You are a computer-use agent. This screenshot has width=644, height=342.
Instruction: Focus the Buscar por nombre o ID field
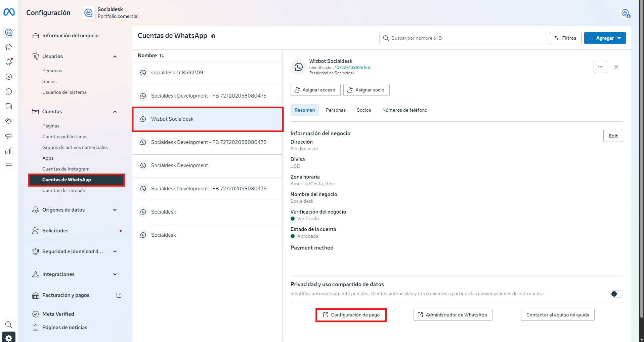coord(463,38)
